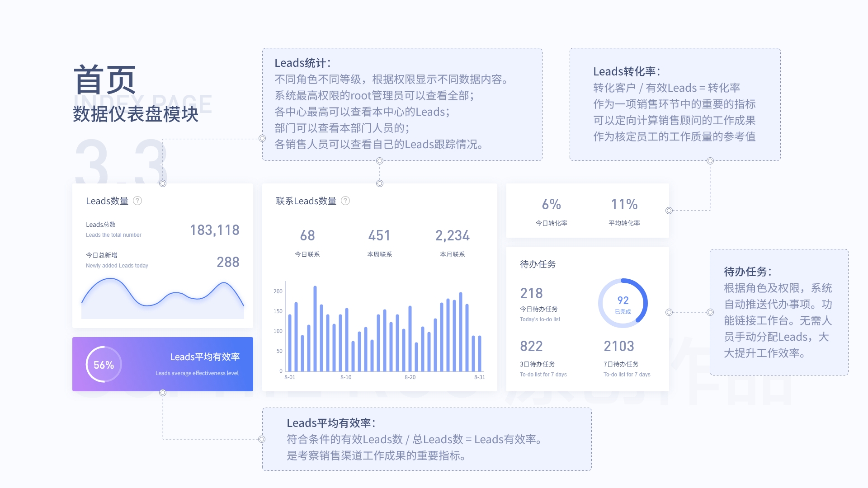Click the help icon beside 联系Leads数量

click(x=345, y=201)
